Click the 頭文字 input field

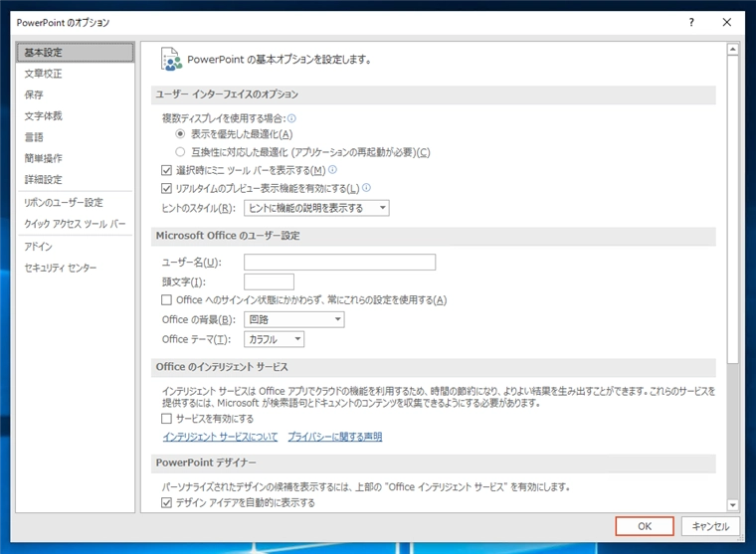(269, 281)
